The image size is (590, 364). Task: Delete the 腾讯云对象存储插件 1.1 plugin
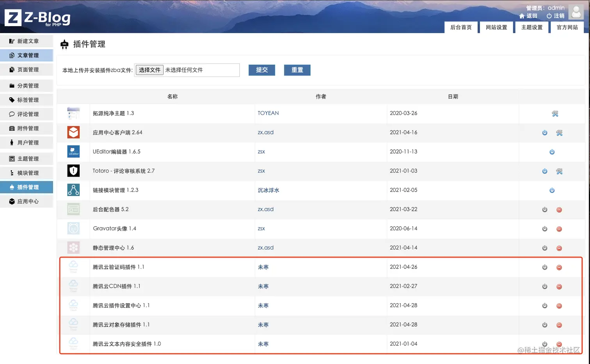click(x=559, y=325)
